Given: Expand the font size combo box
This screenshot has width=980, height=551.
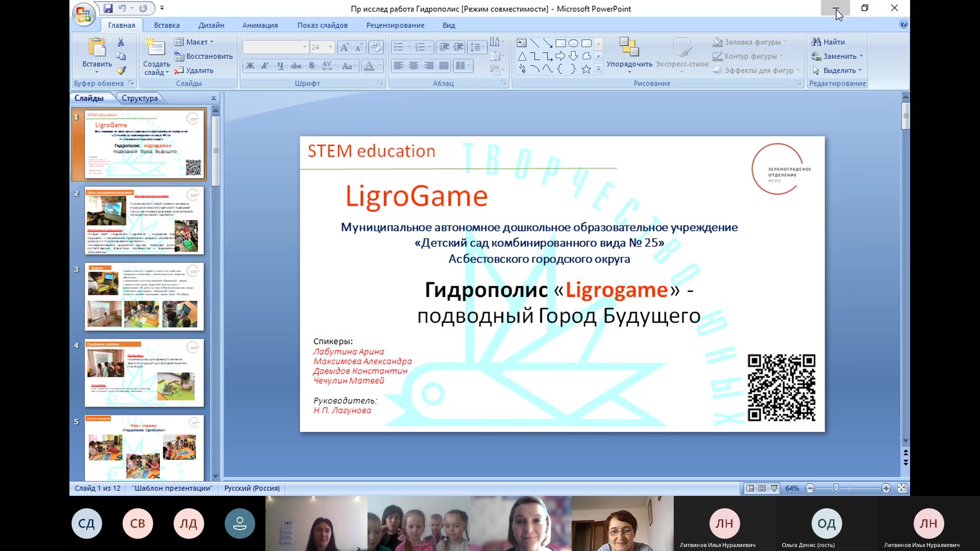Looking at the screenshot, I should click(x=330, y=47).
